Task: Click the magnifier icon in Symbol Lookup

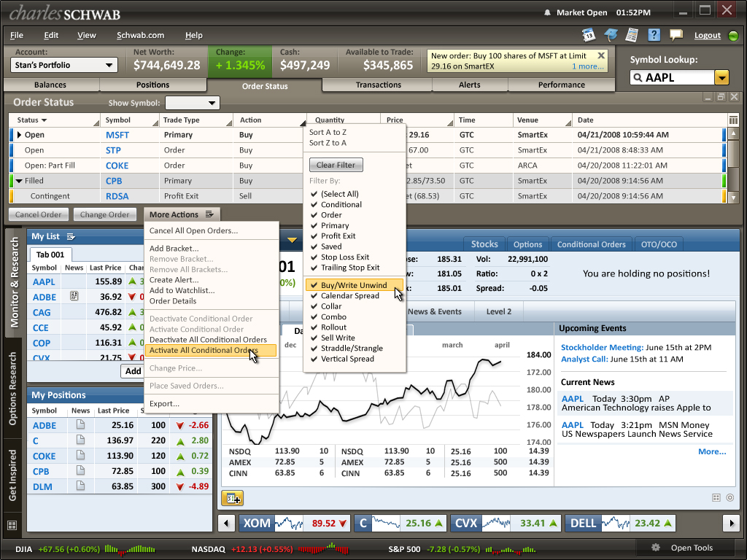Action: pos(638,77)
